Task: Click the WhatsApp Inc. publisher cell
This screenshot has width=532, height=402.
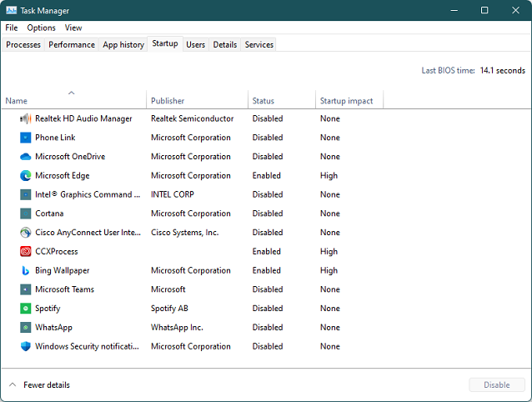Action: 177,328
